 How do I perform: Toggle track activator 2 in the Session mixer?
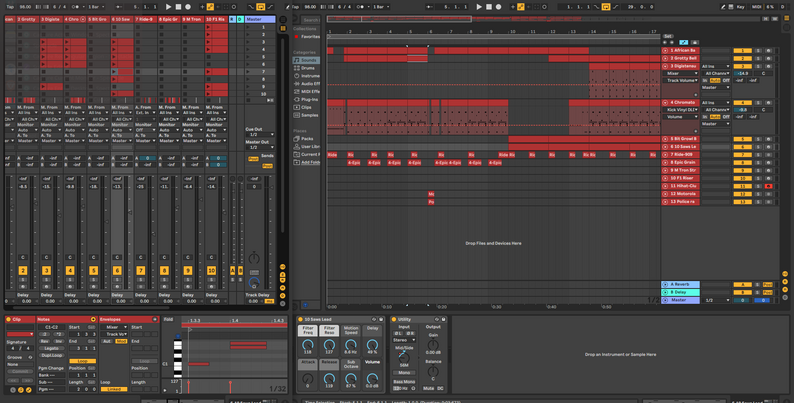tap(23, 271)
